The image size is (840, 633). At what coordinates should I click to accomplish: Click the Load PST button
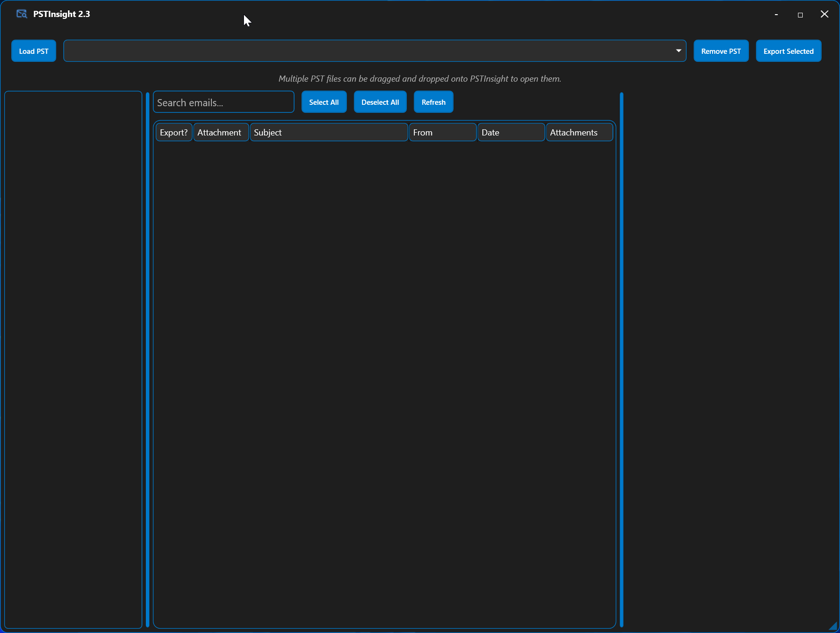click(34, 51)
